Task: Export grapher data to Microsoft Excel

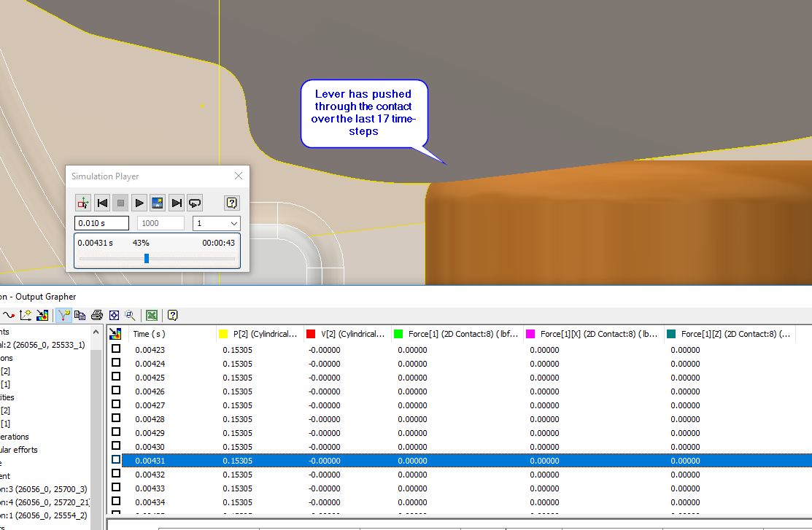Action: pyautogui.click(x=151, y=315)
